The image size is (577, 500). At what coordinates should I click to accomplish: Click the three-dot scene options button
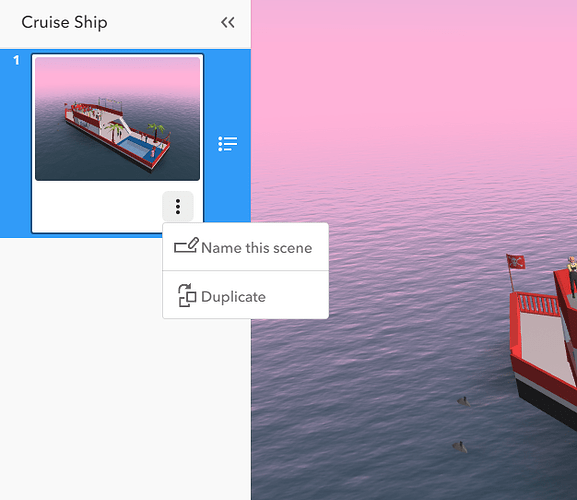coord(178,206)
